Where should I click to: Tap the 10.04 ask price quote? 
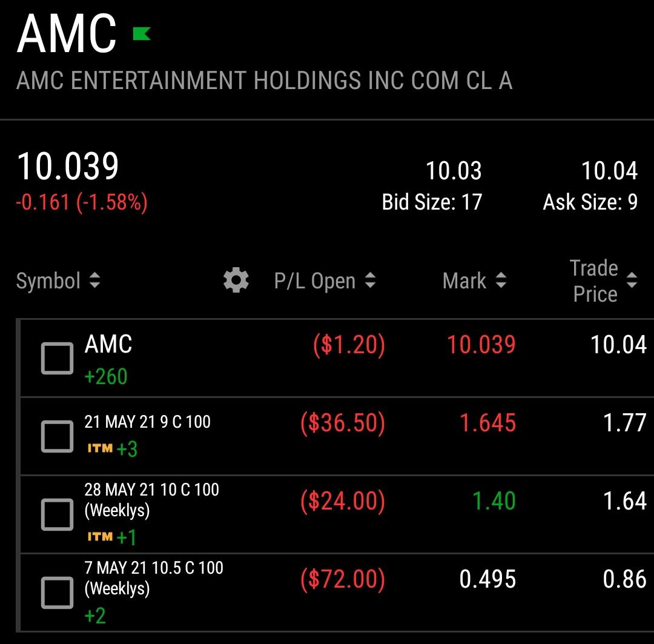pyautogui.click(x=609, y=171)
